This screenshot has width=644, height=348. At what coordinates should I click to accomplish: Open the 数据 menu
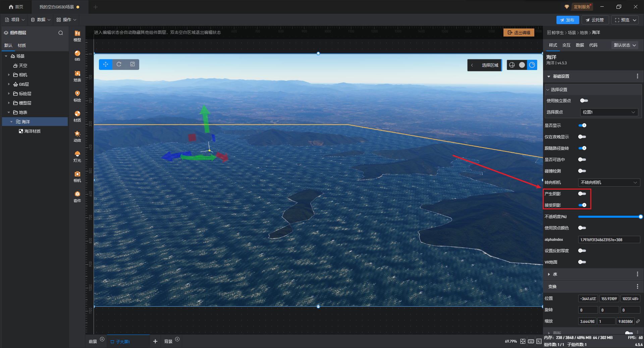click(x=41, y=20)
